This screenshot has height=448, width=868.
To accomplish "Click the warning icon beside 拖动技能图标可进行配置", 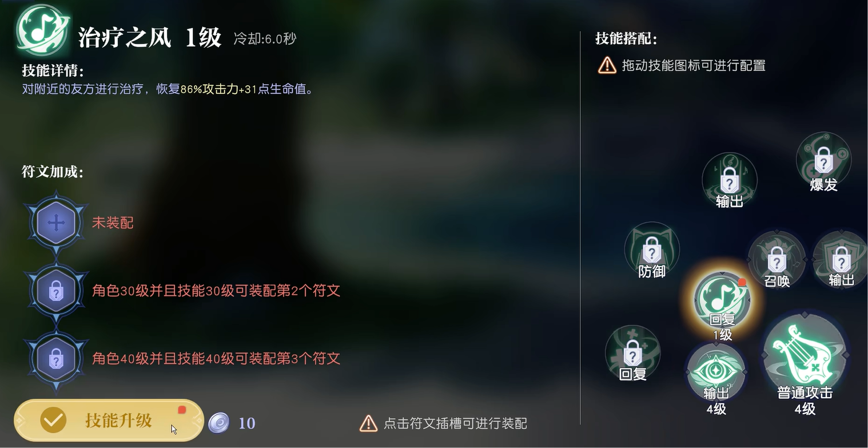I will [607, 65].
